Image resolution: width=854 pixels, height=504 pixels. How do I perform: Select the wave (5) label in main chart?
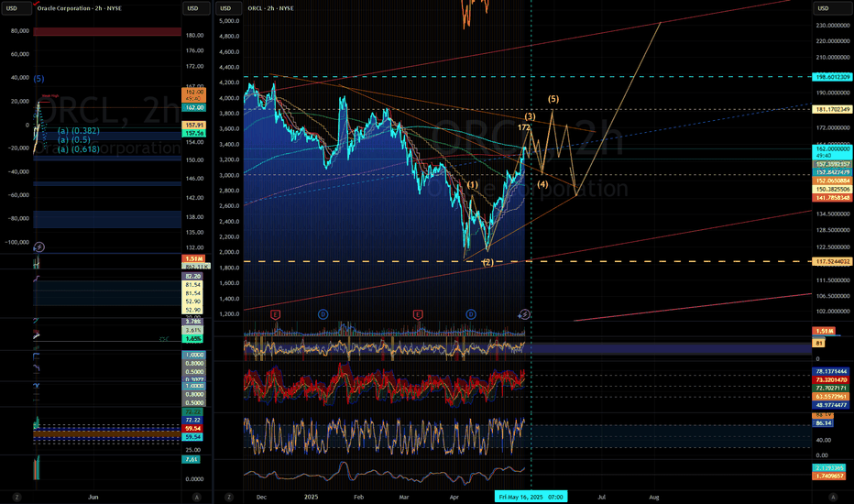(553, 99)
